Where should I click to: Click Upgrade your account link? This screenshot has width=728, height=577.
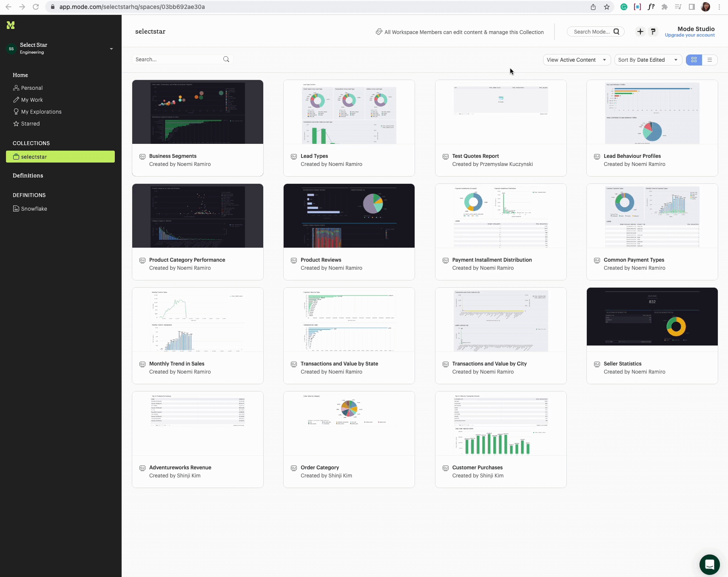[x=689, y=35]
